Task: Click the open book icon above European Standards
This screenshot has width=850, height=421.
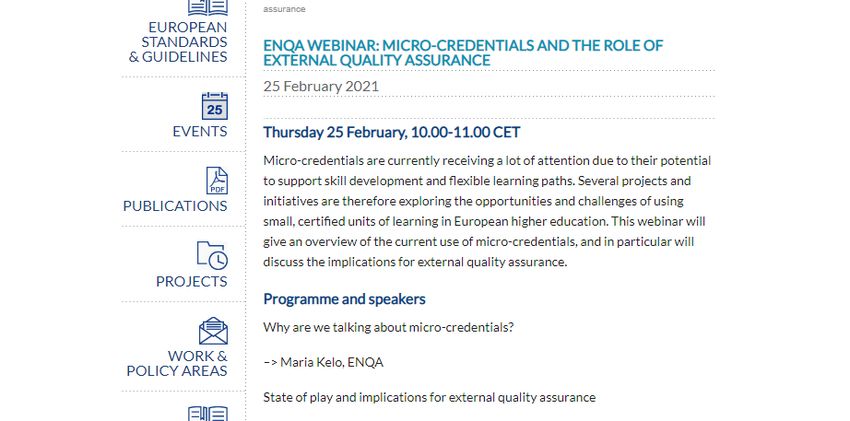Action: (208, 7)
